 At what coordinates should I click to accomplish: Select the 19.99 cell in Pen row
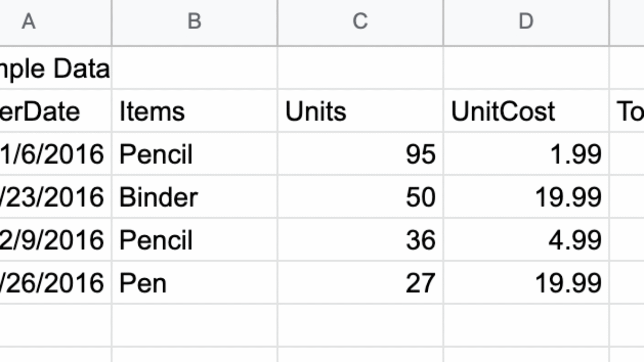526,283
